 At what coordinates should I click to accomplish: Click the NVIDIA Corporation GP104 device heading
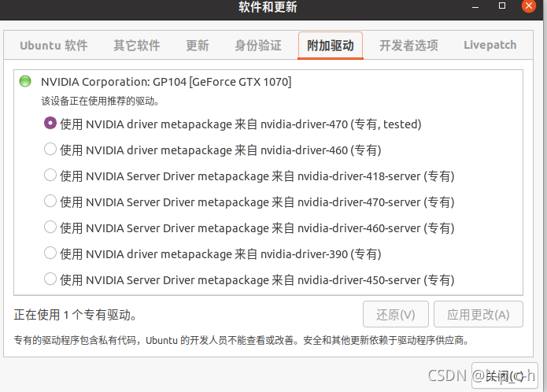click(x=166, y=82)
